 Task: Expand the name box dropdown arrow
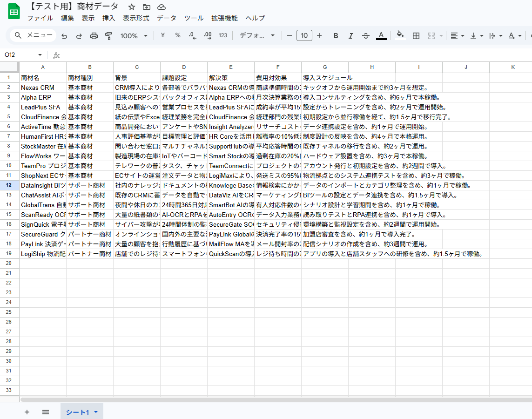point(40,55)
